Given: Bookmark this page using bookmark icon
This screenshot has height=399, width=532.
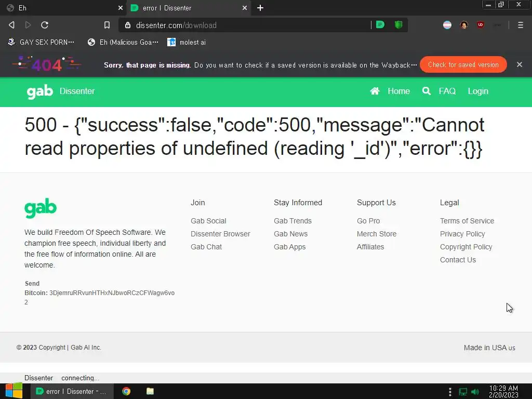Looking at the screenshot, I should click(107, 25).
